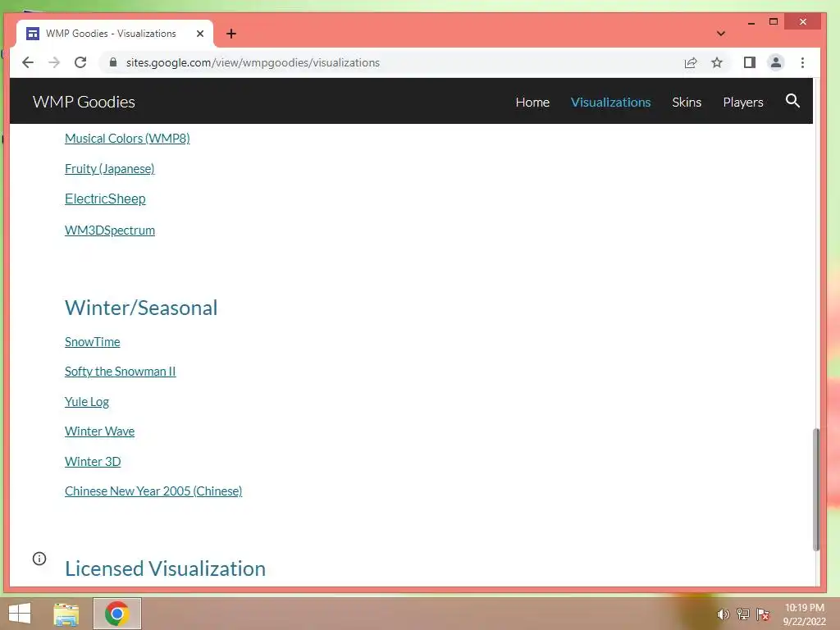Open the WM3DSpectrum link

pos(110,231)
